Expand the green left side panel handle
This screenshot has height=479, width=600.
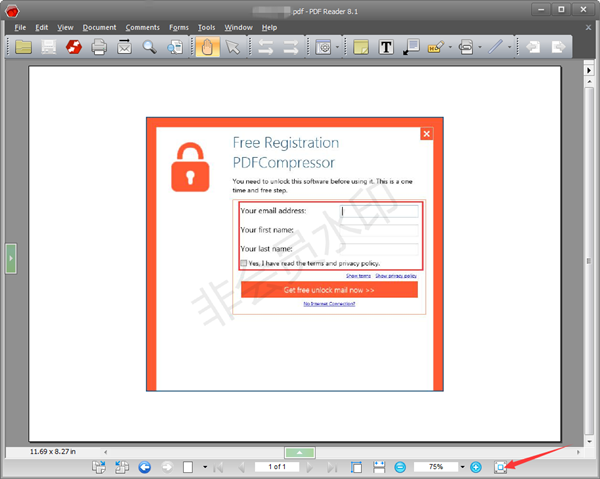tap(11, 259)
